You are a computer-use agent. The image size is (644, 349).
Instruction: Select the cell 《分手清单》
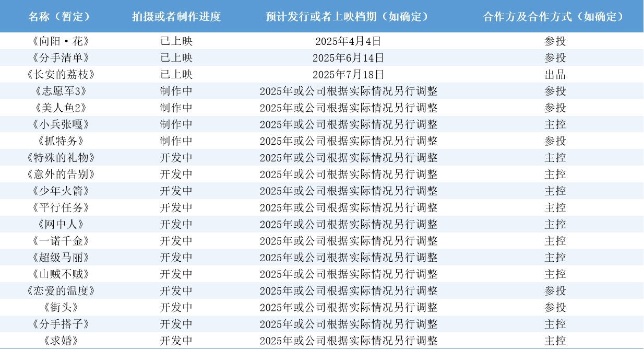point(61,57)
